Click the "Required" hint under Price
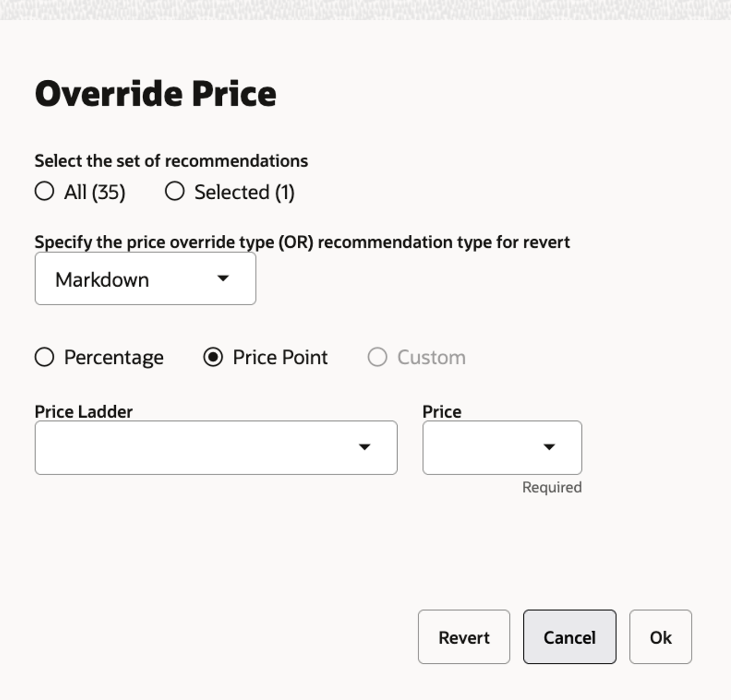The height and width of the screenshot is (700, 731). [x=552, y=487]
